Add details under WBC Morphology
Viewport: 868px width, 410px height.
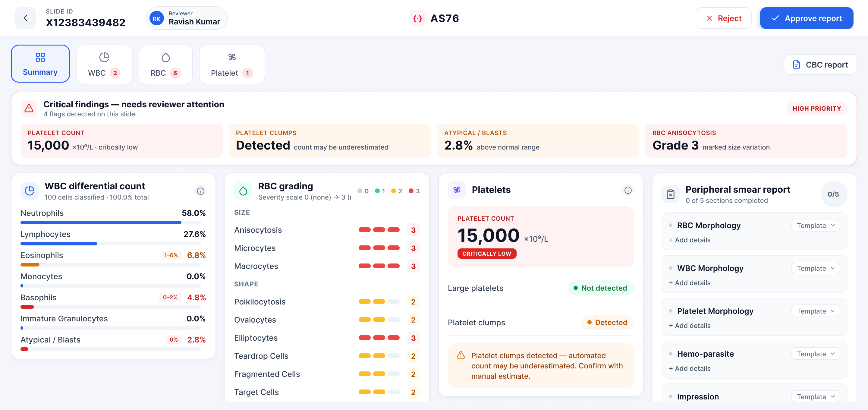[x=689, y=282]
